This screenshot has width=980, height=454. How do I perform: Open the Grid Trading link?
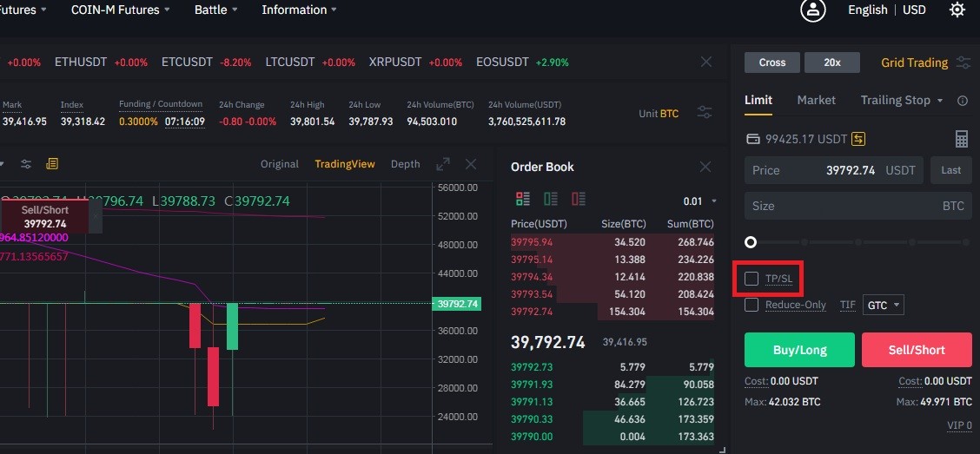914,63
